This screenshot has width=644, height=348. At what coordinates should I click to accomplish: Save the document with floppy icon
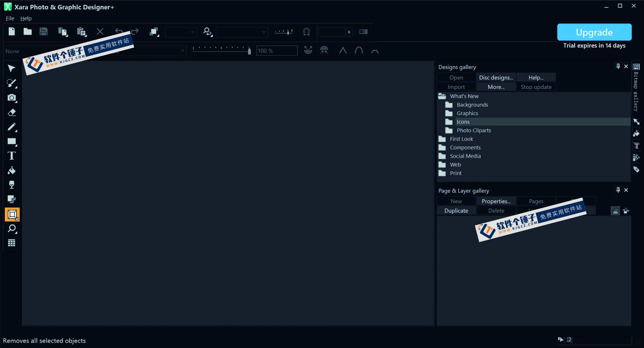(44, 32)
